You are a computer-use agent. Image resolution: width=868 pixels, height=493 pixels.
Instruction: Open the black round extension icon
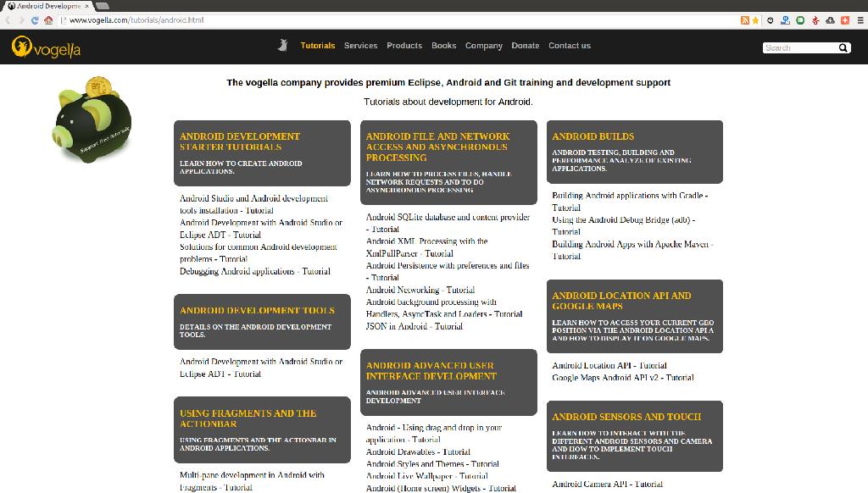(770, 20)
